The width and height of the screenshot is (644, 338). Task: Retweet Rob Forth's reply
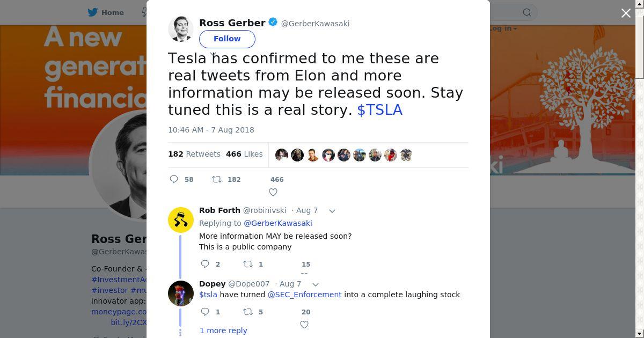click(x=248, y=264)
